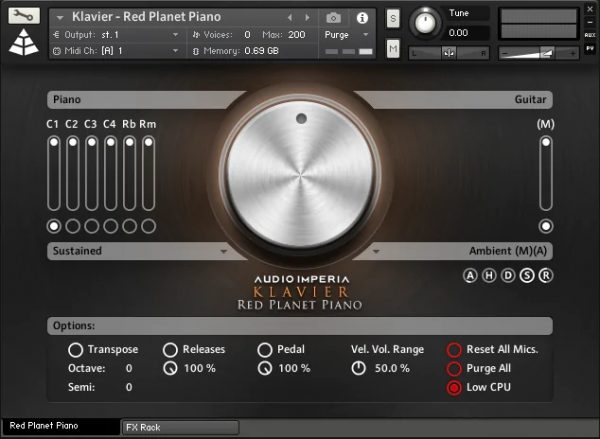600x439 pixels.
Task: Go to the next instrument arrow
Action: [307, 18]
